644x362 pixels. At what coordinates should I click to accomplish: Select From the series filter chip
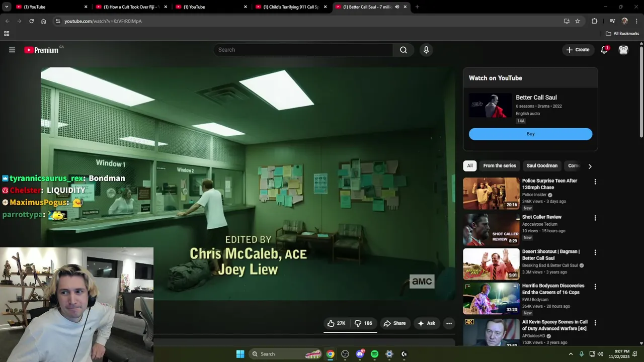[x=500, y=166]
